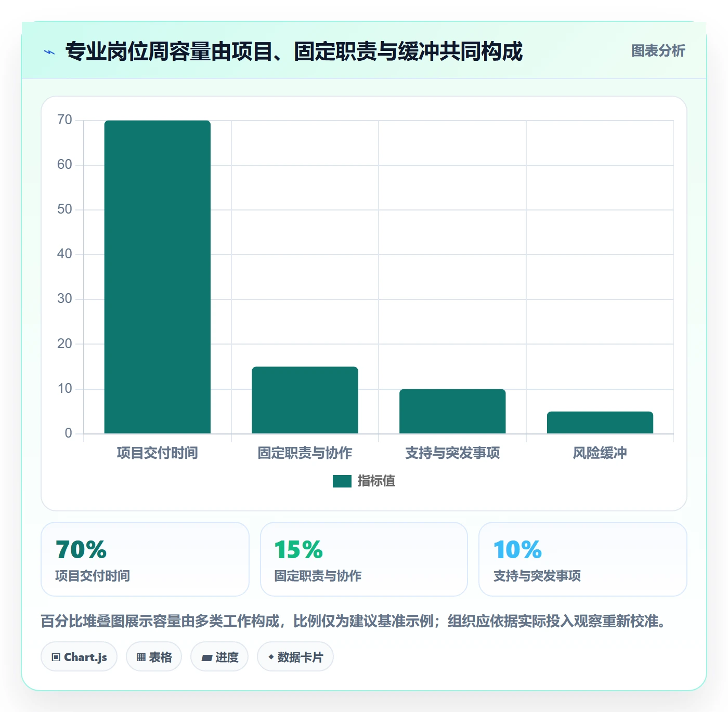Select the 项目交付时间 bar in chart
This screenshot has height=712, width=728.
pyautogui.click(x=158, y=277)
